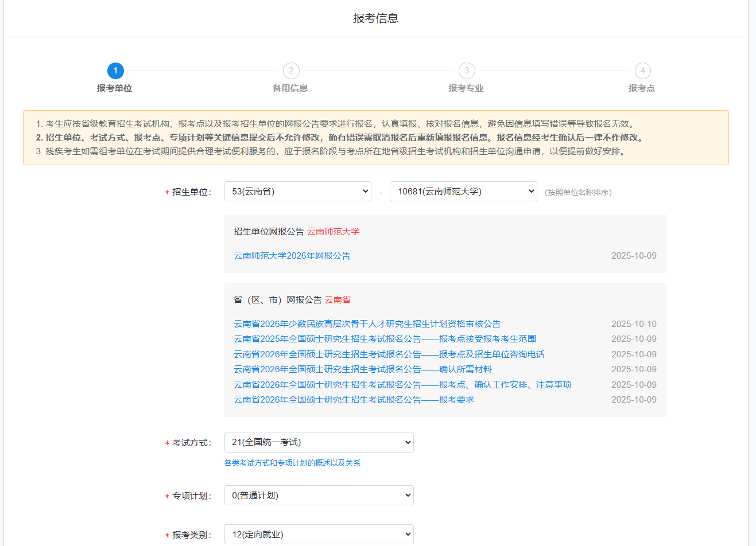Select the 备用信息 step label
This screenshot has width=756, height=546.
(290, 88)
